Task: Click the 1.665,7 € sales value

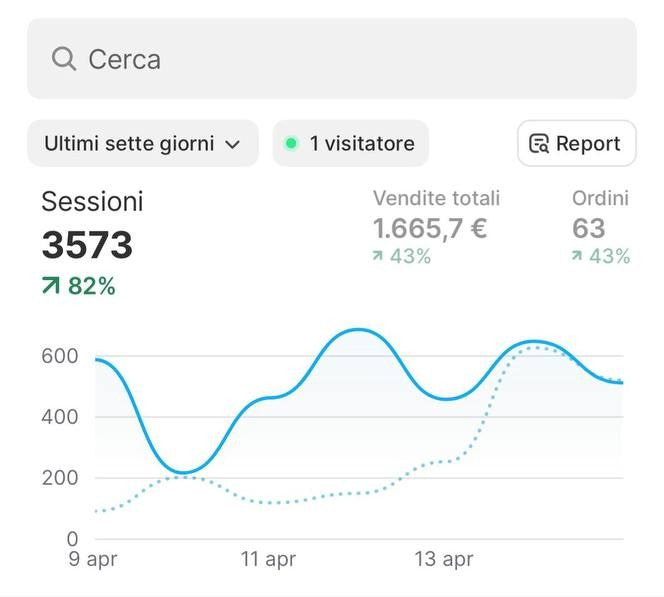Action: coord(430,228)
